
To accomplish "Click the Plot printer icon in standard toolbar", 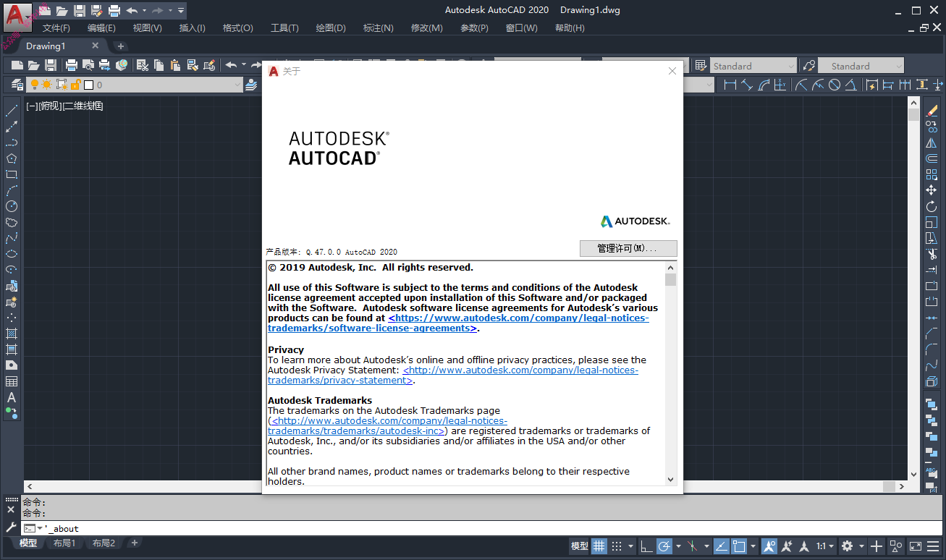I will click(x=72, y=65).
